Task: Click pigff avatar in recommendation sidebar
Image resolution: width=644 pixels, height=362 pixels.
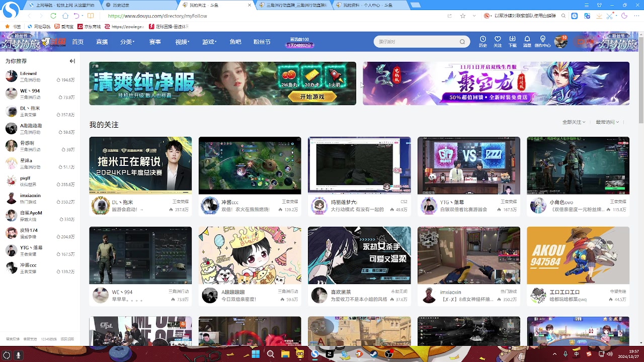Action: 11,180
